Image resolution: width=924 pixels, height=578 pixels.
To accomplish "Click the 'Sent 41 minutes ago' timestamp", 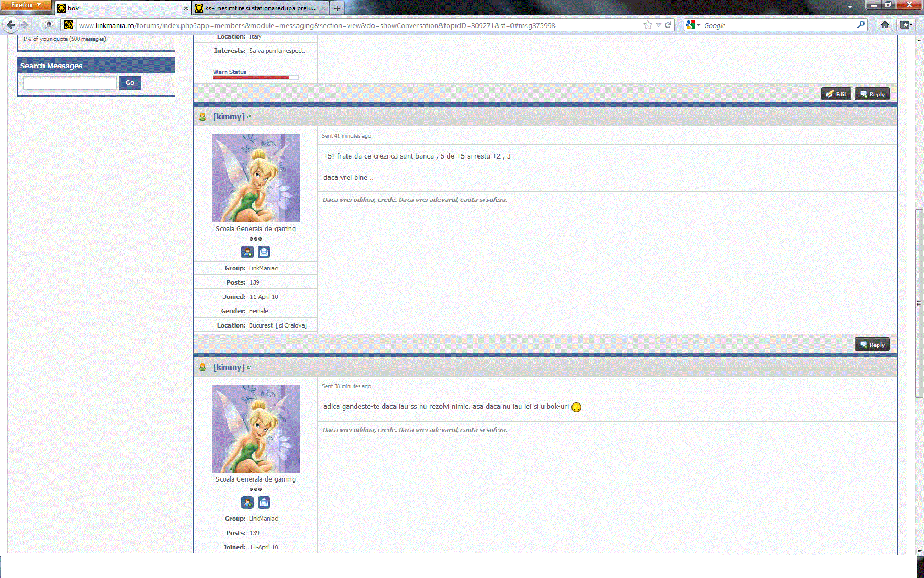I will (346, 136).
